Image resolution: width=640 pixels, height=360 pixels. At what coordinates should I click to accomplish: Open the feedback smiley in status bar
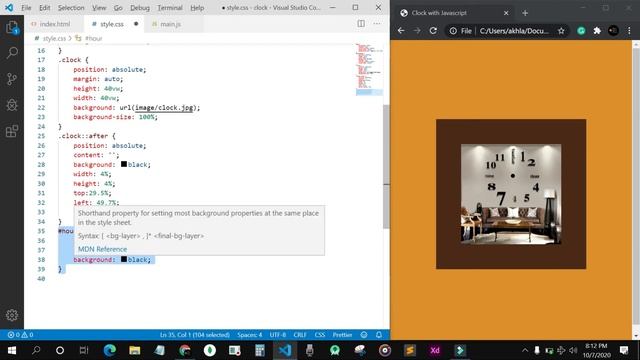click(364, 335)
